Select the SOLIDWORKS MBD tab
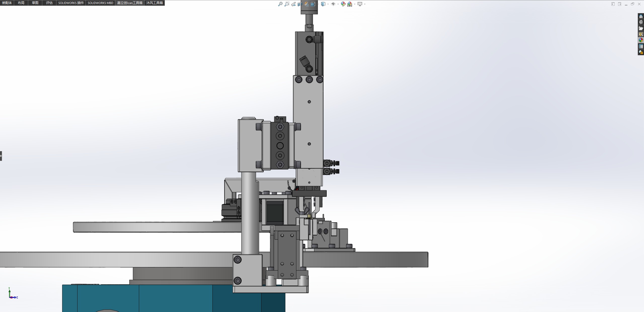Viewport: 644px width, 312px height. pos(100,3)
